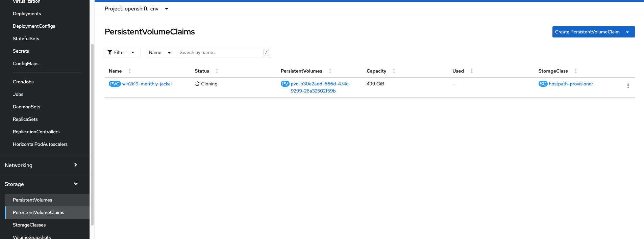Click the Cloning status text
The height and width of the screenshot is (239, 644).
(209, 84)
